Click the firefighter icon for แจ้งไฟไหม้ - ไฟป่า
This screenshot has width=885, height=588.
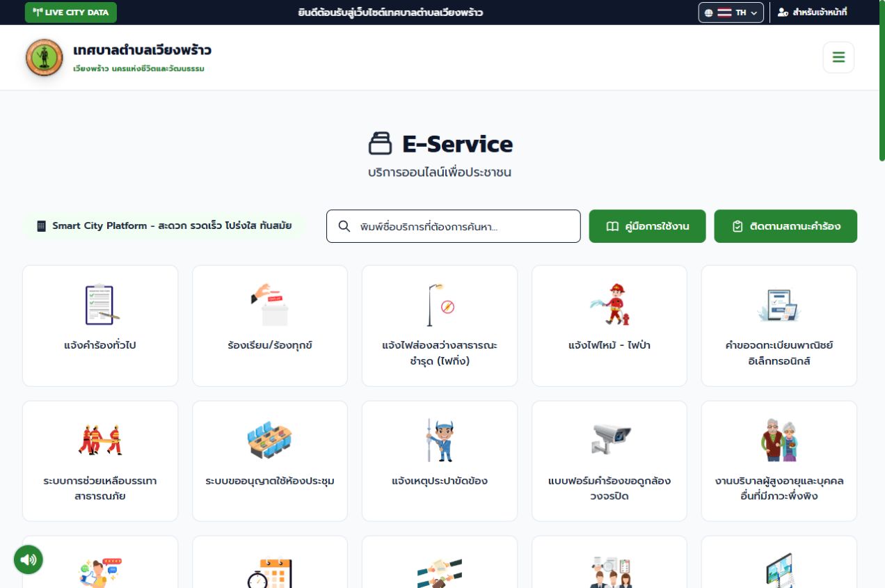click(x=609, y=305)
